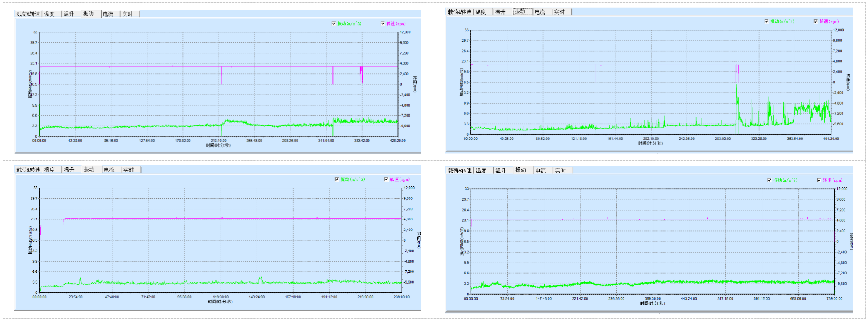
Task: Open 实时 tab in top-left panel
Action: [127, 14]
